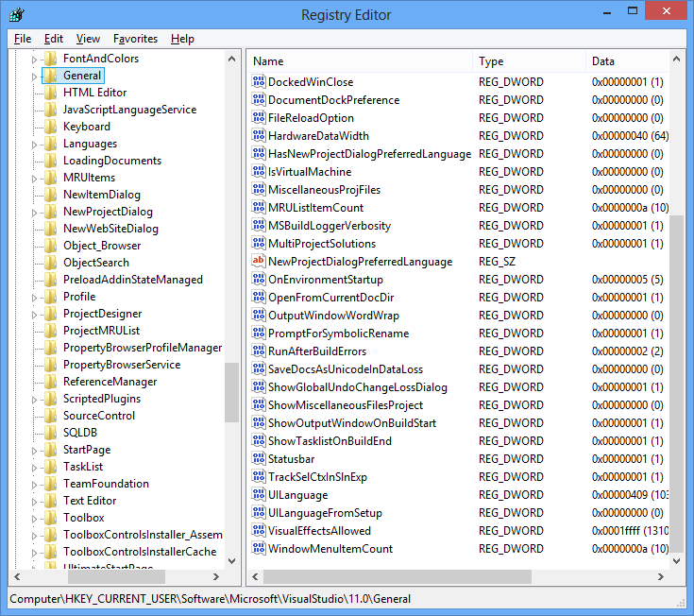The height and width of the screenshot is (616, 694).
Task: Select the PromptForSymbolicRename value
Action: pos(339,333)
